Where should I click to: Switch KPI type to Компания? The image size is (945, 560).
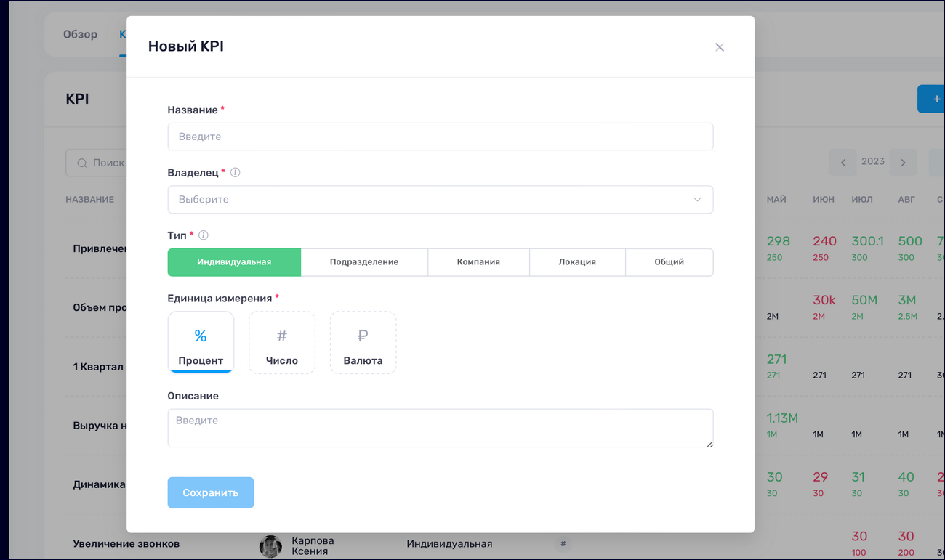478,261
